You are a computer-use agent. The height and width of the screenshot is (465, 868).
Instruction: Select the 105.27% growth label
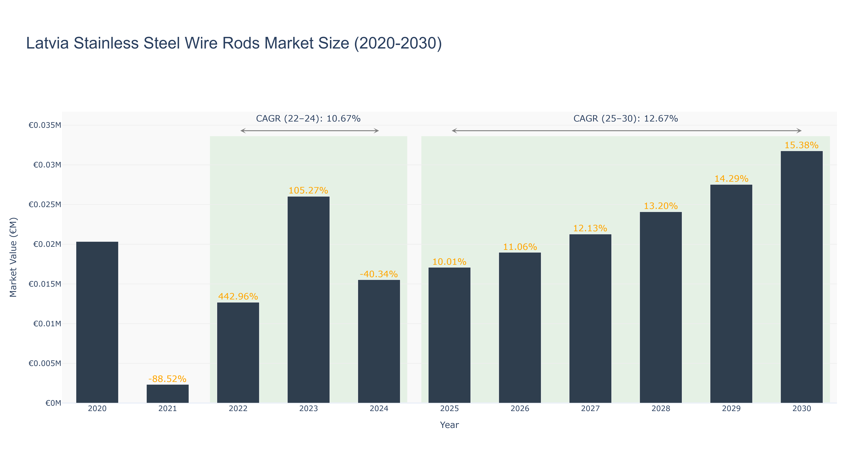pos(308,190)
